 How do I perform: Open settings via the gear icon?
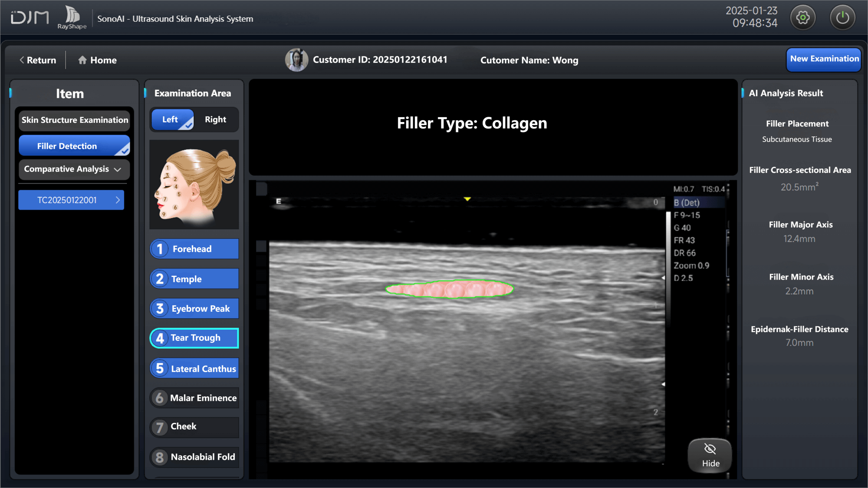click(x=802, y=18)
